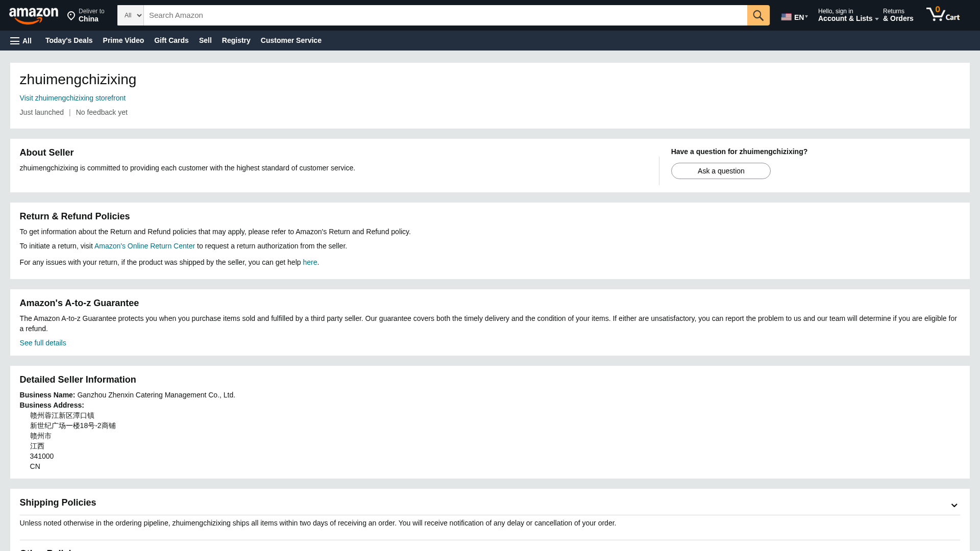Click the zhuimengchizixing seller title
The height and width of the screenshot is (551, 980).
point(78,80)
